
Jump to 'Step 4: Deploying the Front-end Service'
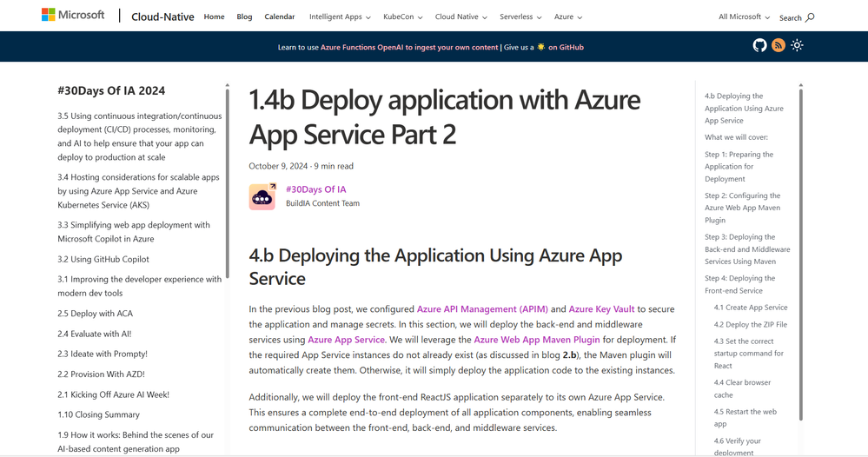739,284
